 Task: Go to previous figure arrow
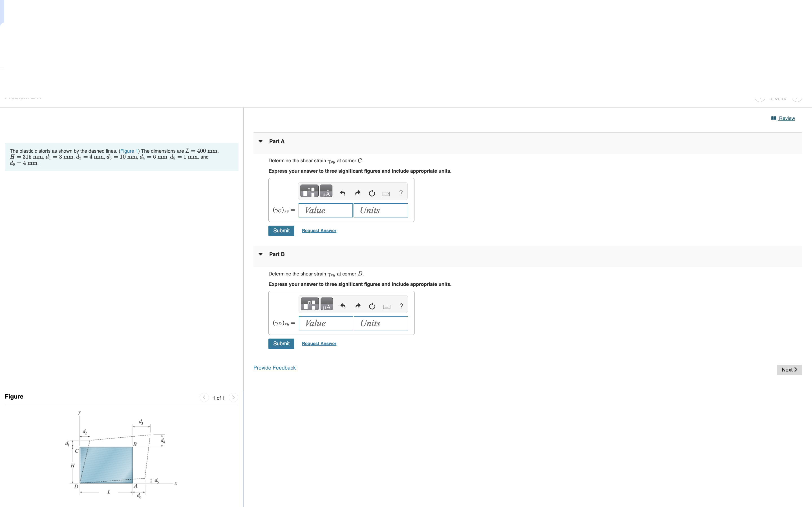coord(204,398)
